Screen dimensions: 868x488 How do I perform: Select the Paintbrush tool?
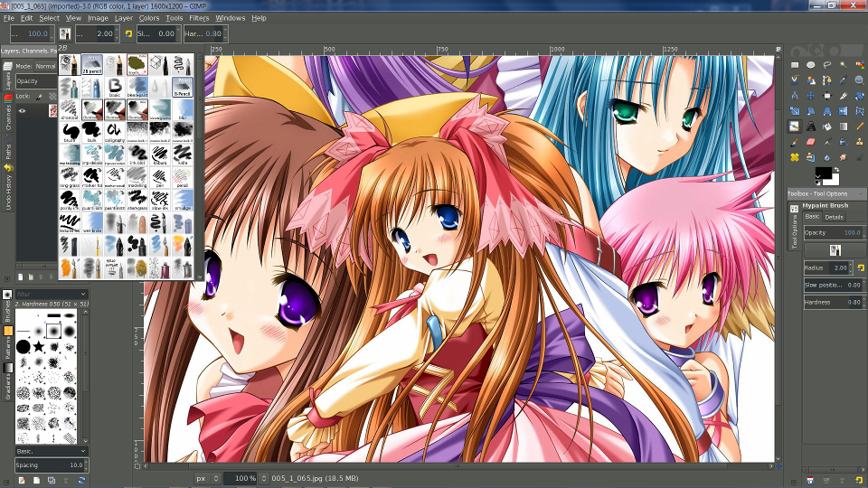coord(795,142)
